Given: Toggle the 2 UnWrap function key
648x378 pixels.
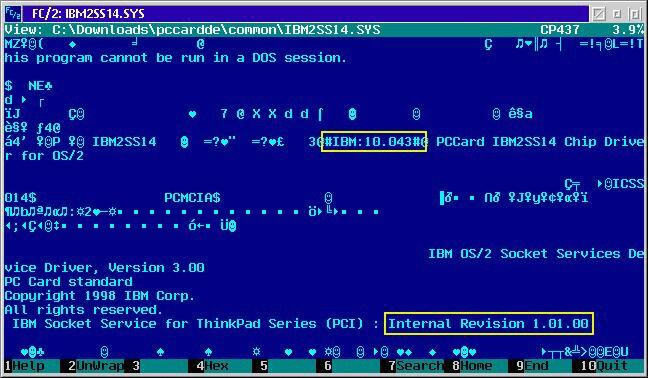Looking at the screenshot, I should (96, 366).
